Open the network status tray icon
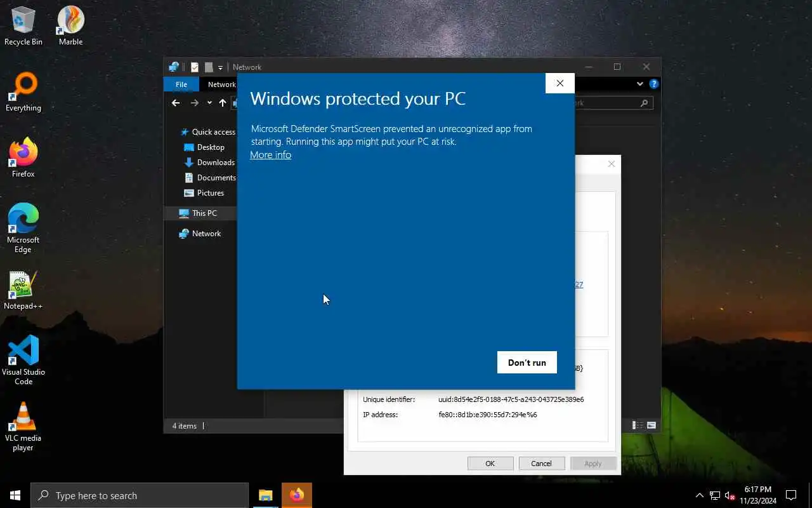 715,495
